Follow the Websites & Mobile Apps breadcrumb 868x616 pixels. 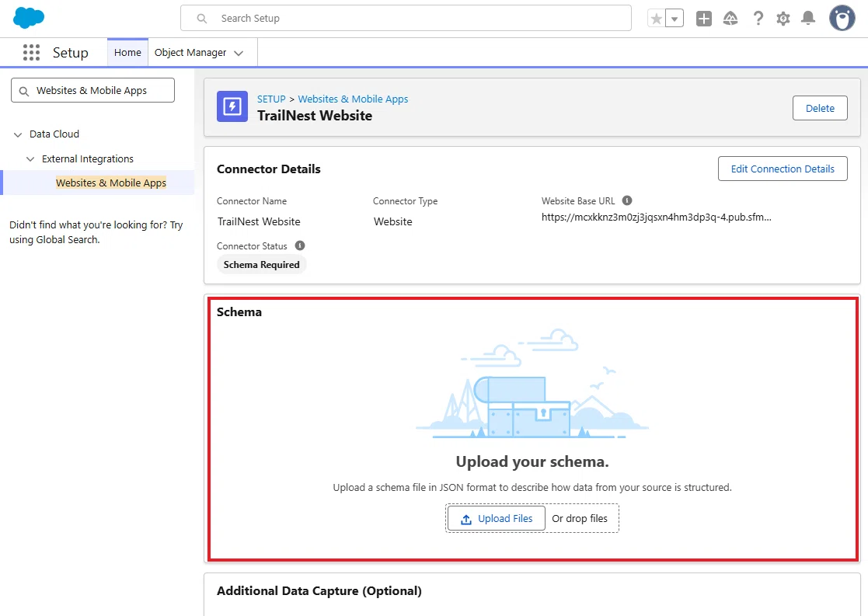tap(353, 99)
